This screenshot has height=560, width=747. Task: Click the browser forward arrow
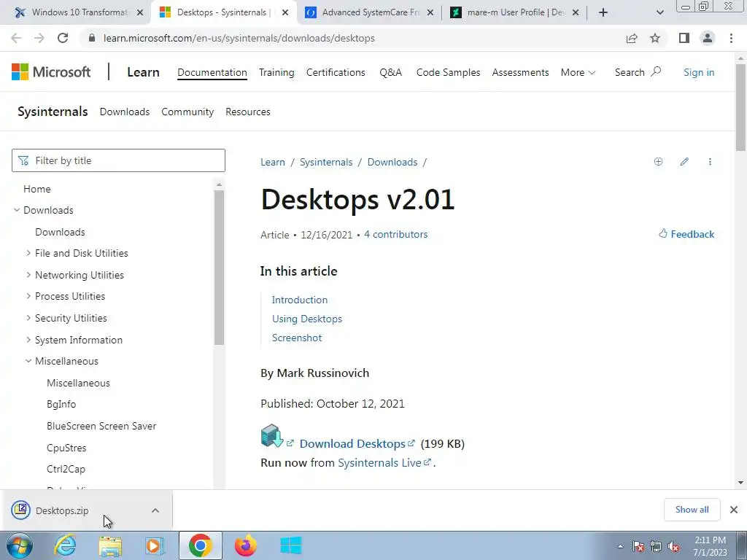tap(39, 38)
